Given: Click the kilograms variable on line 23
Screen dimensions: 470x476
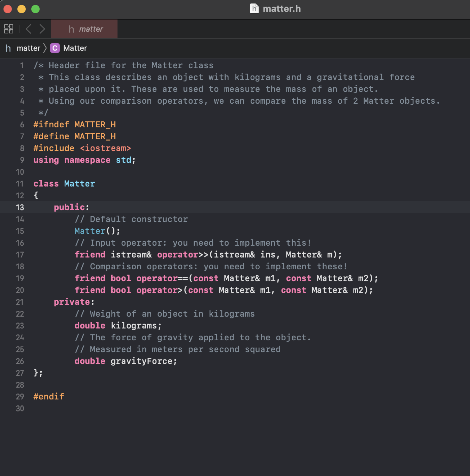Looking at the screenshot, I should [x=135, y=325].
